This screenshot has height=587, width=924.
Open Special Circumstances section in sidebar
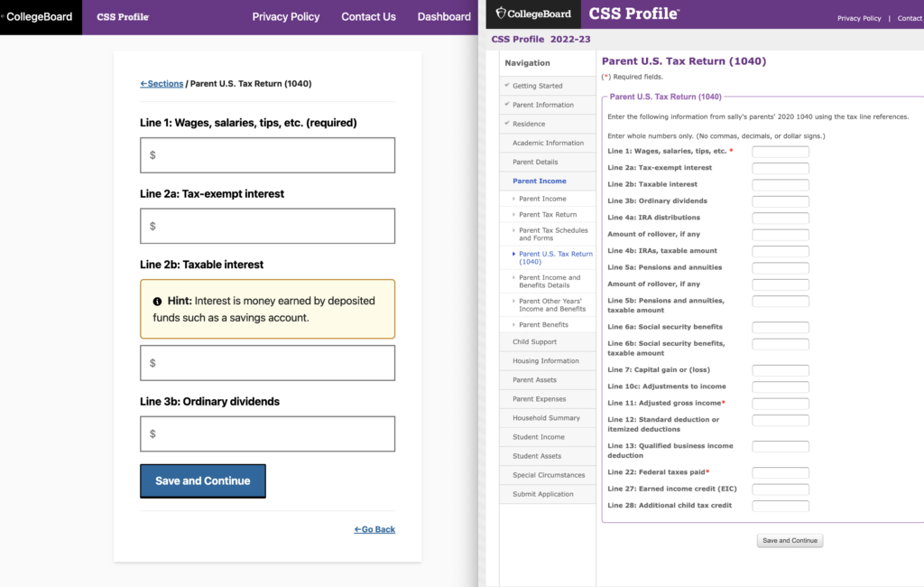549,475
